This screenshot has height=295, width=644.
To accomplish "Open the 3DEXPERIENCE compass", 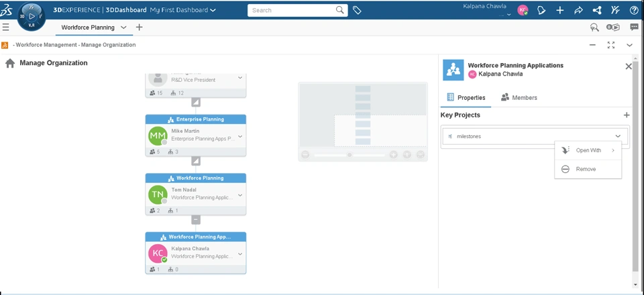I will click(32, 16).
